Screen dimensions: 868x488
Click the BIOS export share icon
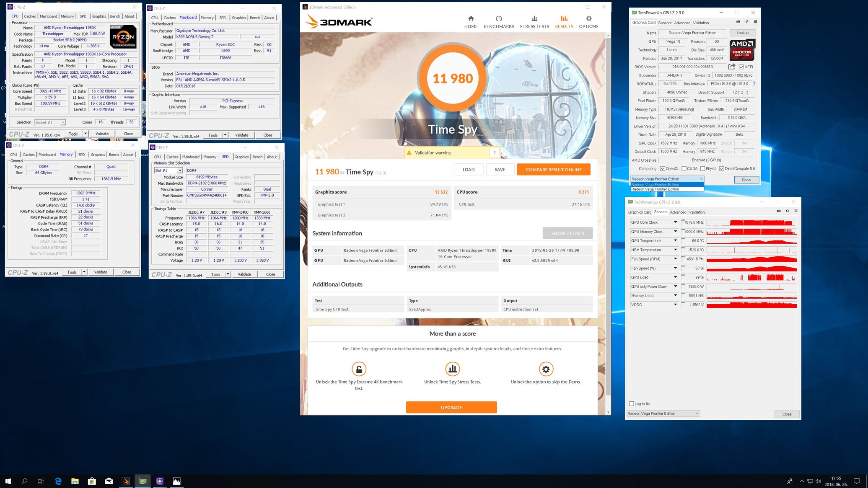(x=732, y=67)
